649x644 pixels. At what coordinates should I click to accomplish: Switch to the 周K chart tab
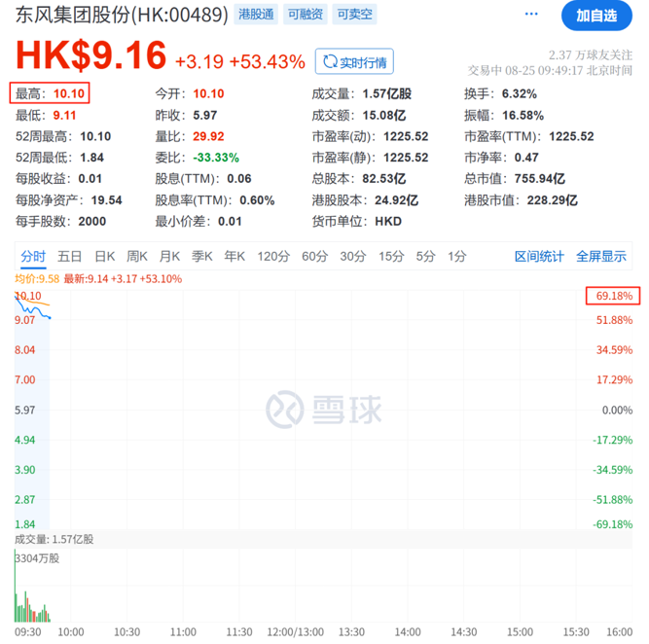tap(137, 257)
